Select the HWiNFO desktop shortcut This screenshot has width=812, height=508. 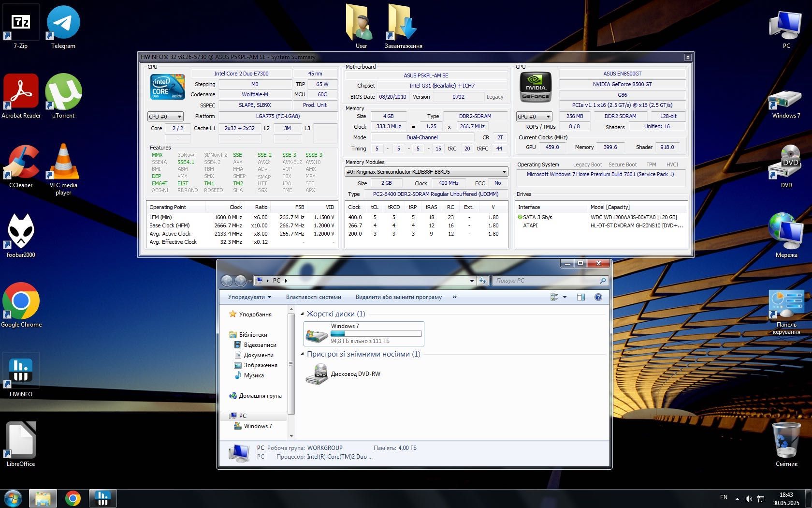point(21,375)
